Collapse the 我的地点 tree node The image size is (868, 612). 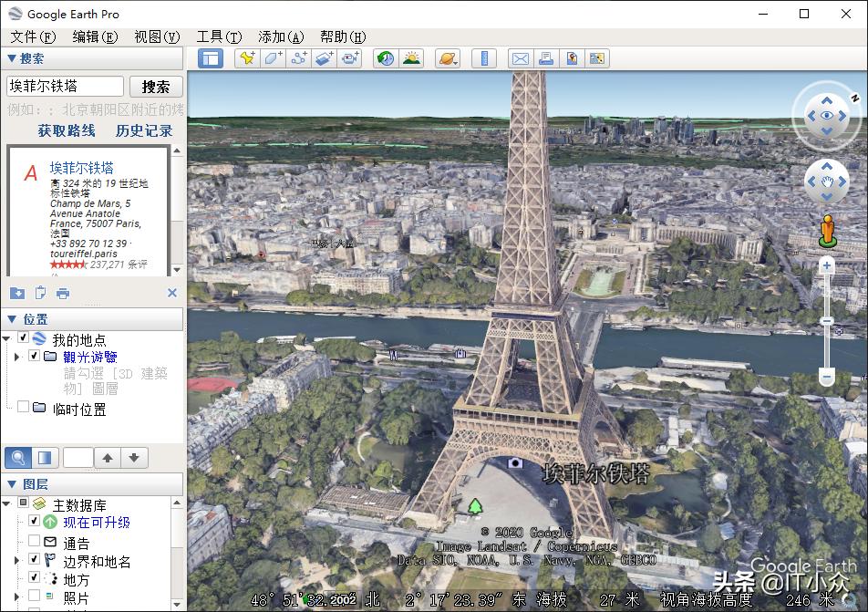6,337
